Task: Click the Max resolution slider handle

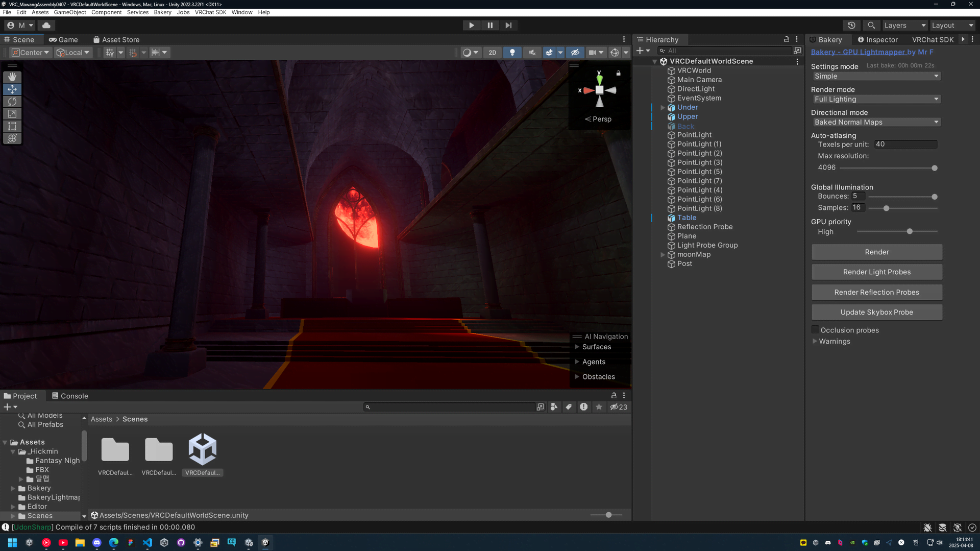Action: tap(934, 168)
